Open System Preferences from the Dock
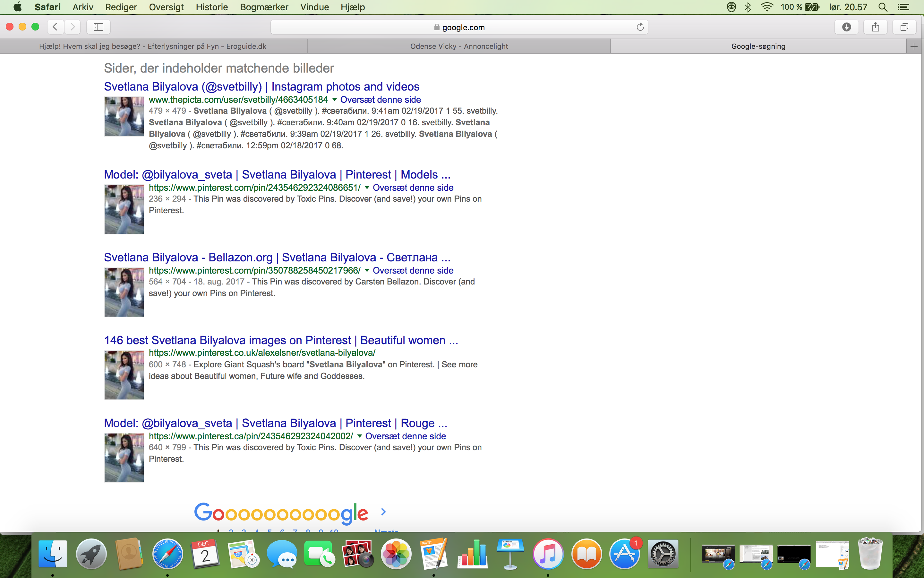This screenshot has width=924, height=578. coord(663,554)
